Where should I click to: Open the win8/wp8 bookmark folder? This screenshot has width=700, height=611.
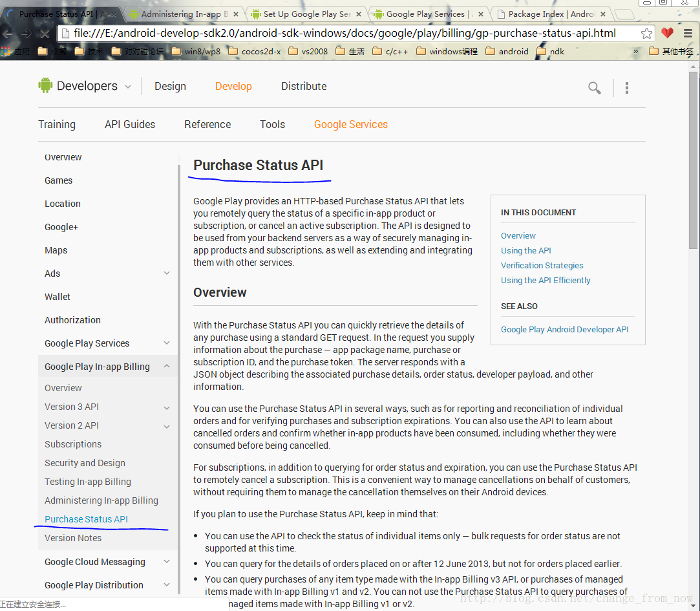196,51
